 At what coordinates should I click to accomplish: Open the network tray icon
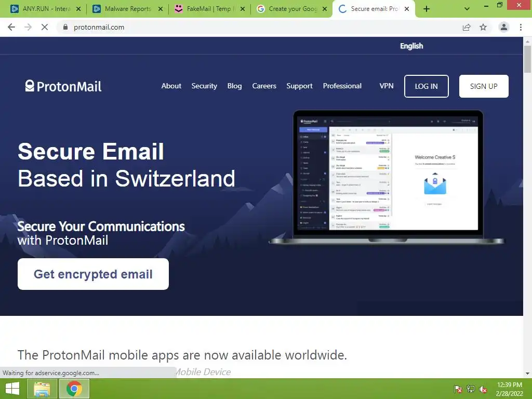(x=471, y=389)
